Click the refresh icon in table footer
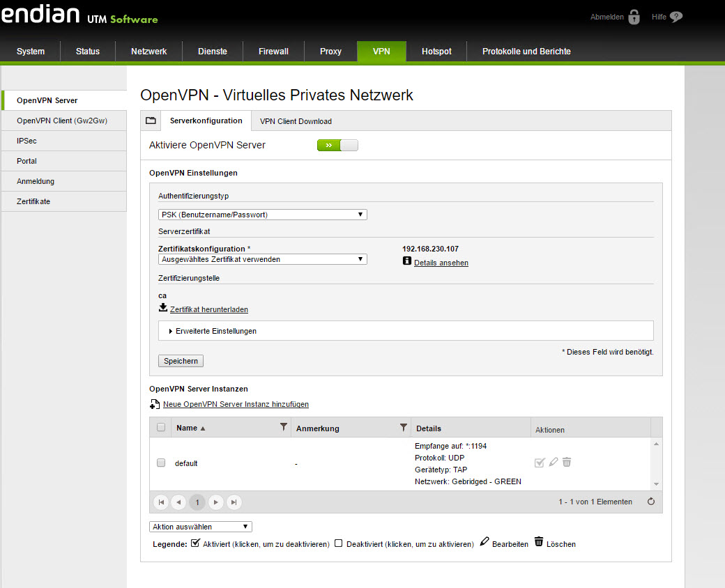Viewport: 725px width, 588px height. [651, 502]
